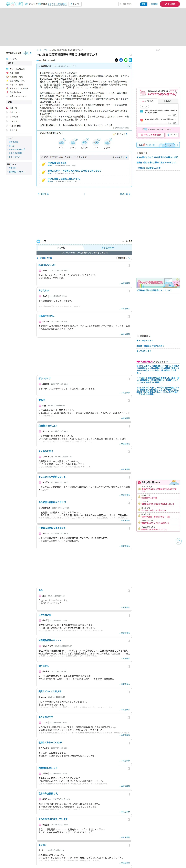
Task: Open the みんなの投票結果 banner
Action: [x=158, y=282]
